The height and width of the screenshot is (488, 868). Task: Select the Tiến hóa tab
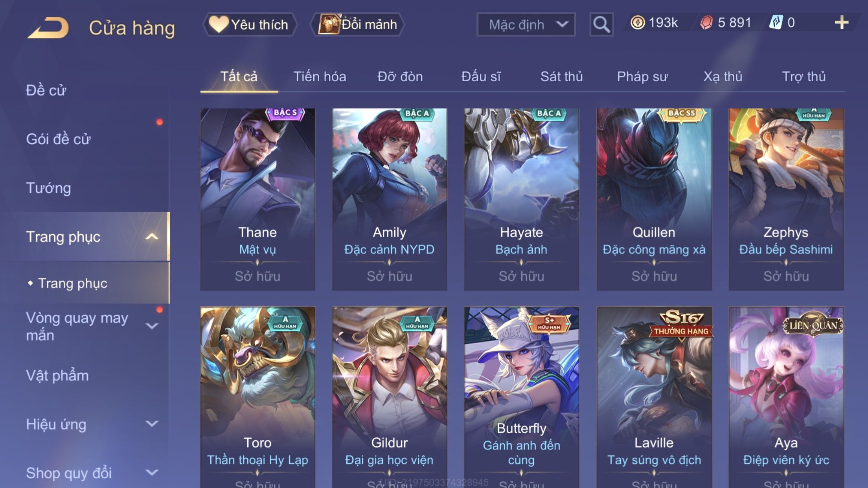click(320, 76)
